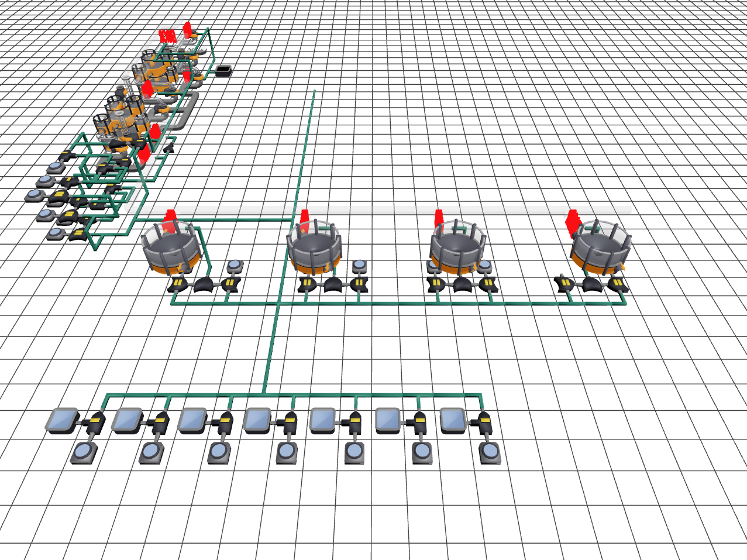Select the first blue square panel from left

click(x=63, y=420)
